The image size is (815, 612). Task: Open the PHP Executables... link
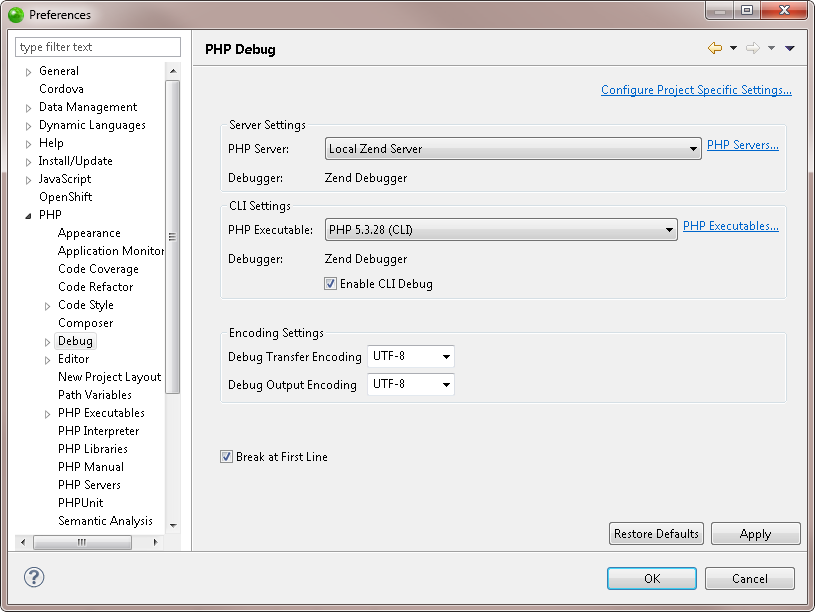[x=731, y=226]
